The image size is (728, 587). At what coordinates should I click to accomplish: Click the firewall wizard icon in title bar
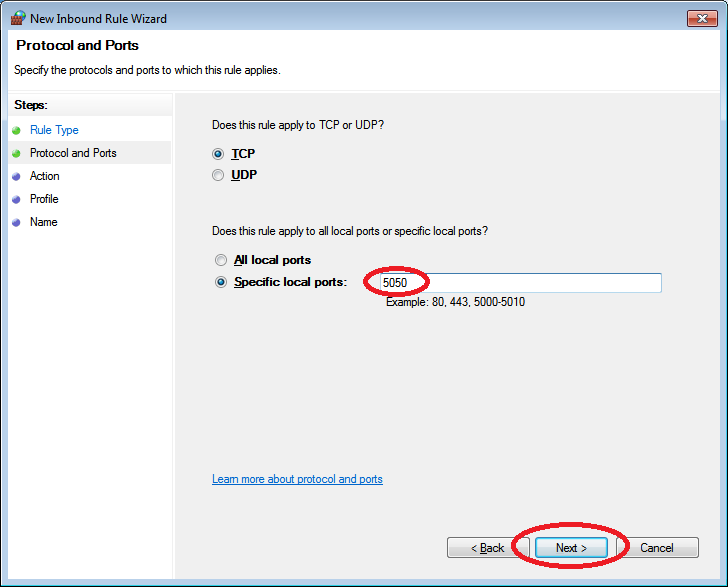pos(18,18)
